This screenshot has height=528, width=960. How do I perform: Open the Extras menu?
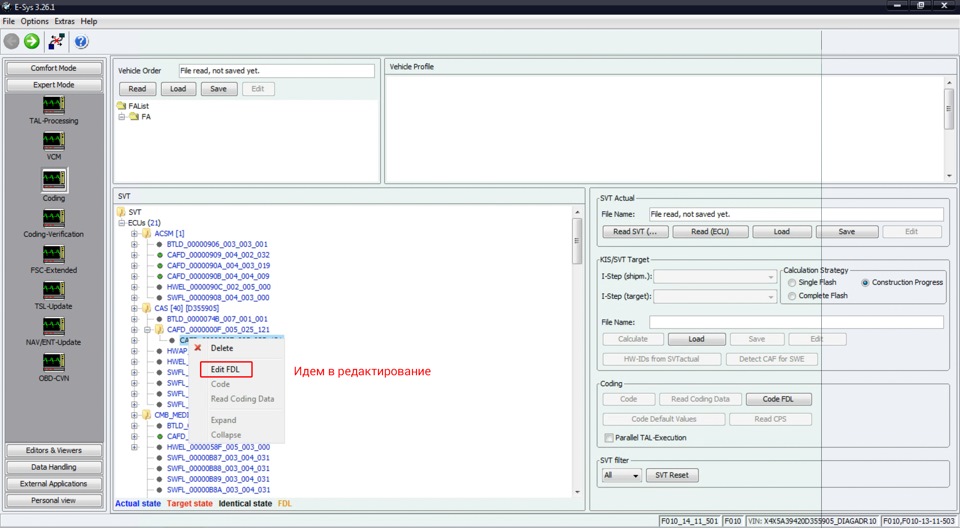tap(64, 21)
